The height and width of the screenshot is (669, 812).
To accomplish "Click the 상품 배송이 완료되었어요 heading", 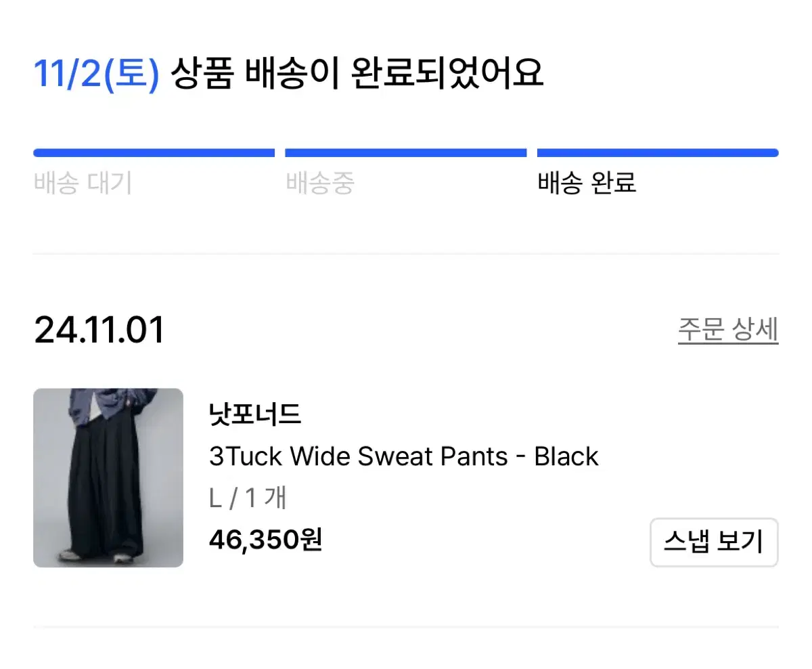I will (357, 74).
